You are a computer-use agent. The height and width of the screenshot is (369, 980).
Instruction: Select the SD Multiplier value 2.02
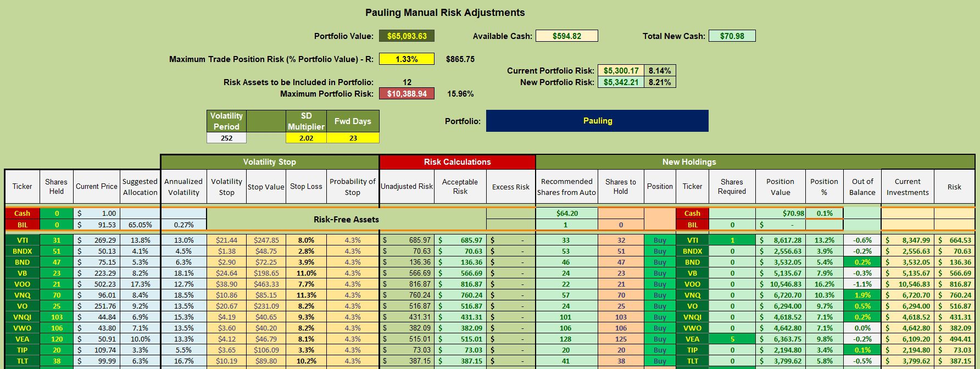coord(306,138)
